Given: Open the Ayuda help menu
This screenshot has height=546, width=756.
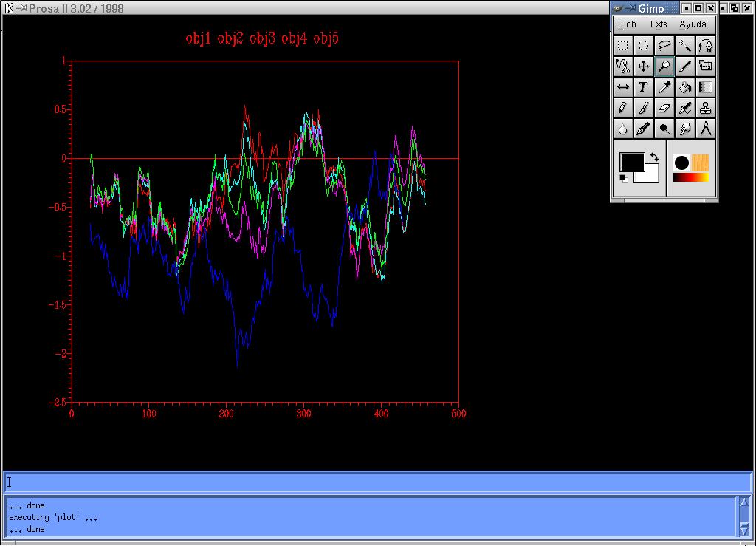Looking at the screenshot, I should [693, 24].
